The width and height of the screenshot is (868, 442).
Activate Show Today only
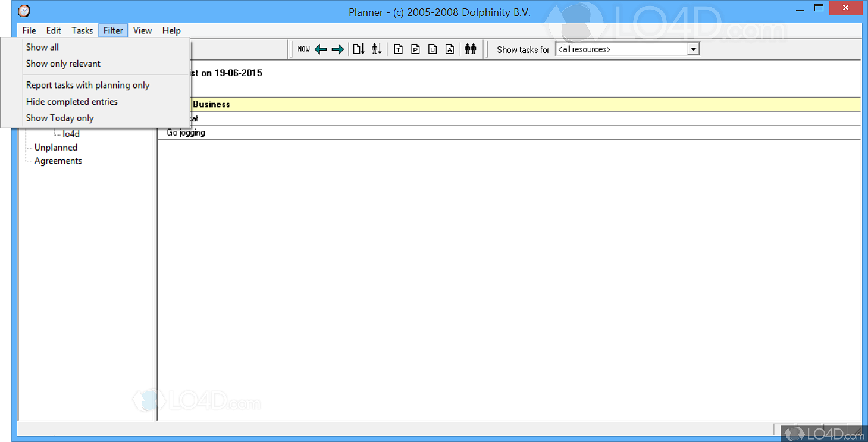pos(59,118)
